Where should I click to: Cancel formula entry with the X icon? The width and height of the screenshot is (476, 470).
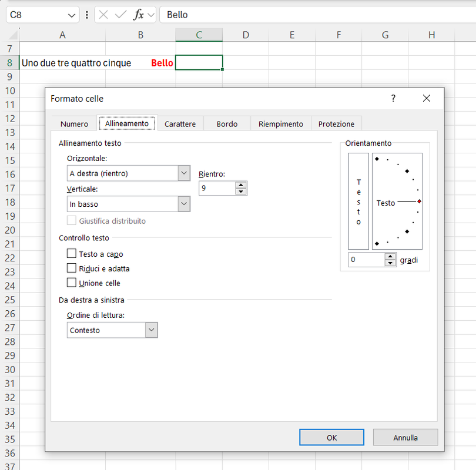(103, 15)
